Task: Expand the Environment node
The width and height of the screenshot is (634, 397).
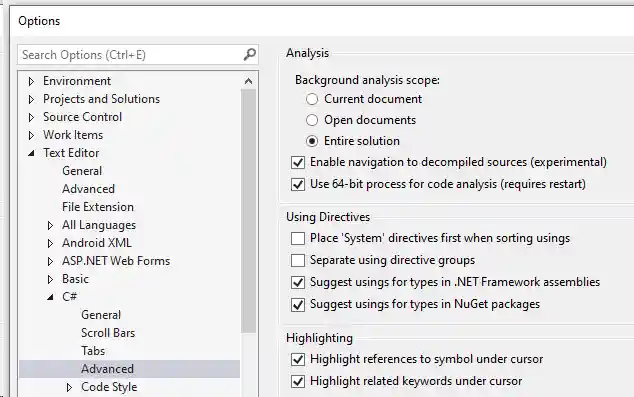Action: [32, 81]
